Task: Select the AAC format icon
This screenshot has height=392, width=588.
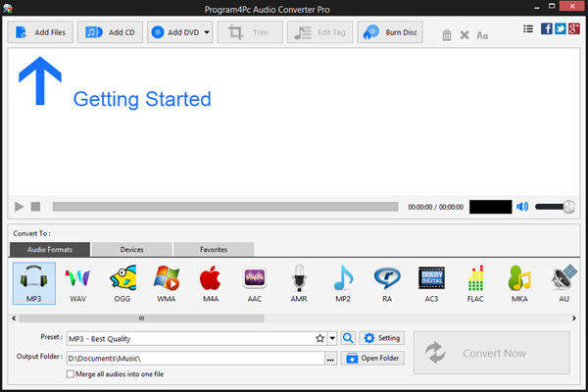Action: click(255, 283)
